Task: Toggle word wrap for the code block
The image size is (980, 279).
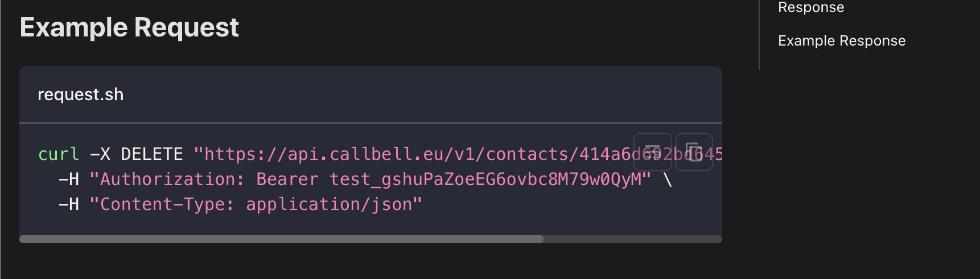Action: [x=653, y=152]
